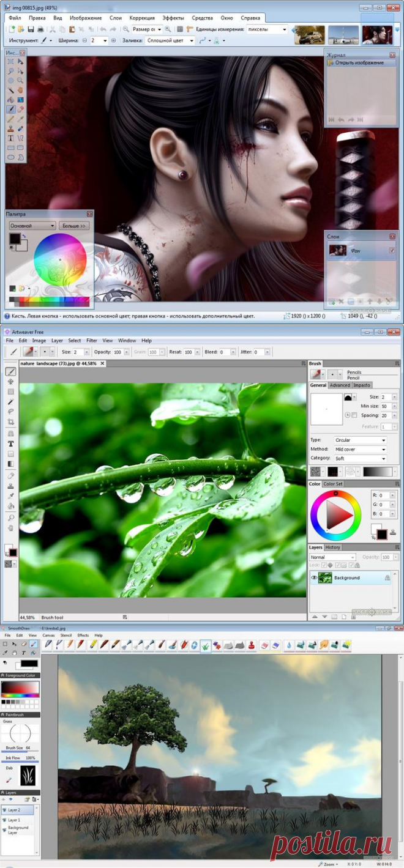Select the first pen brush in SmoothDraw brush bar
The image size is (404, 868).
tap(49, 645)
